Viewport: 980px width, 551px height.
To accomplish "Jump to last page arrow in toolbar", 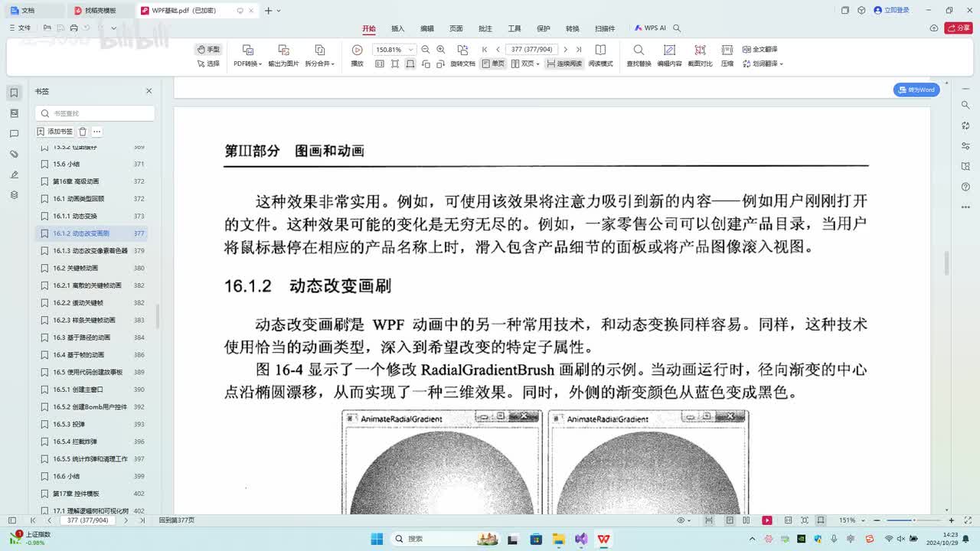I will click(580, 49).
